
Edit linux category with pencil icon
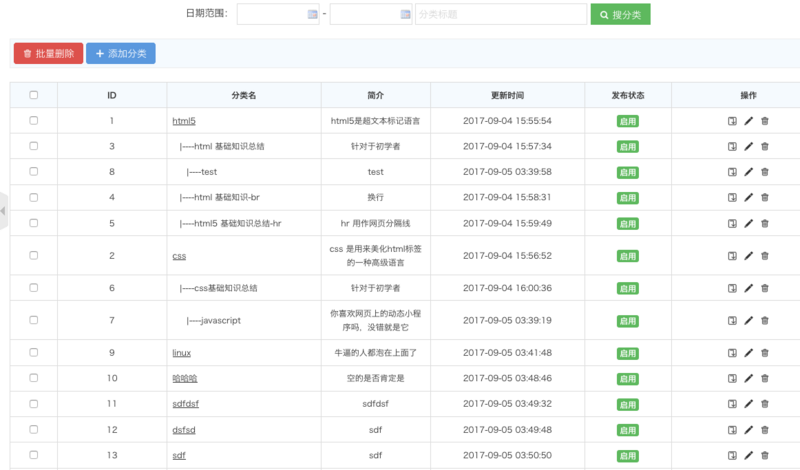[x=748, y=353]
